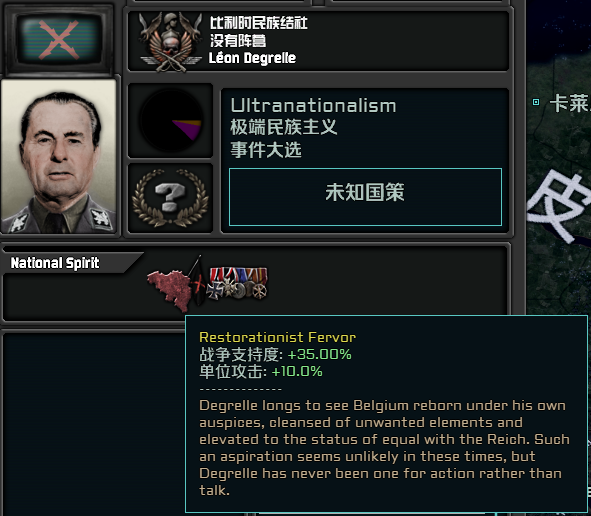
Task: Click the skull-and-wings party emblem
Action: pyautogui.click(x=170, y=41)
